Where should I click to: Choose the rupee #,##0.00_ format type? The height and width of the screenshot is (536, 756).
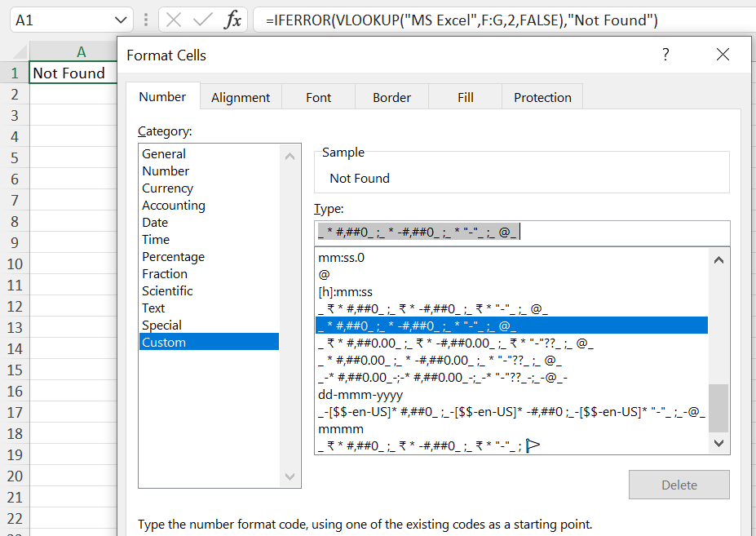[x=511, y=343]
